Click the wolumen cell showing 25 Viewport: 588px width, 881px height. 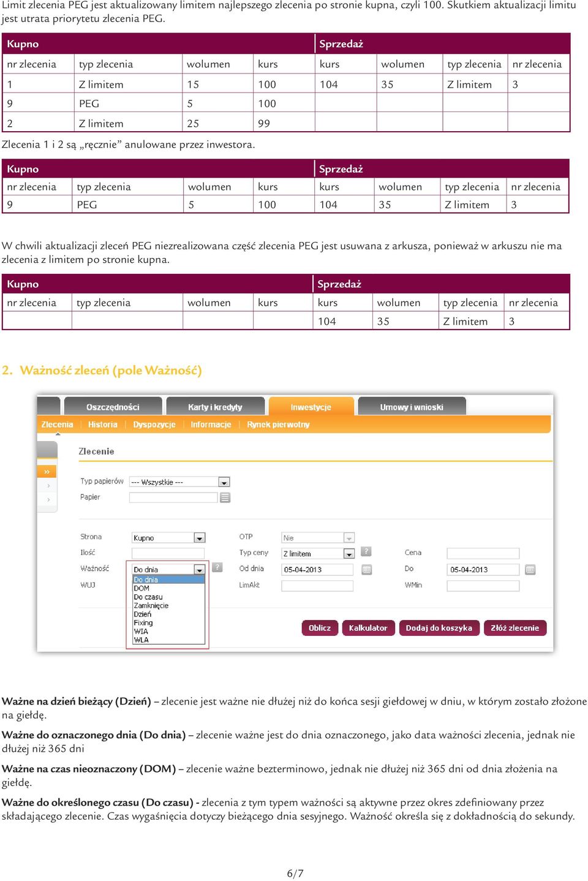coord(193,123)
